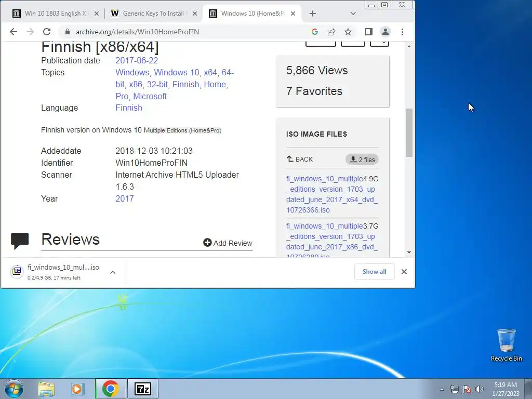Expand the tab search chevron
The height and width of the screenshot is (399, 532).
pos(353,14)
